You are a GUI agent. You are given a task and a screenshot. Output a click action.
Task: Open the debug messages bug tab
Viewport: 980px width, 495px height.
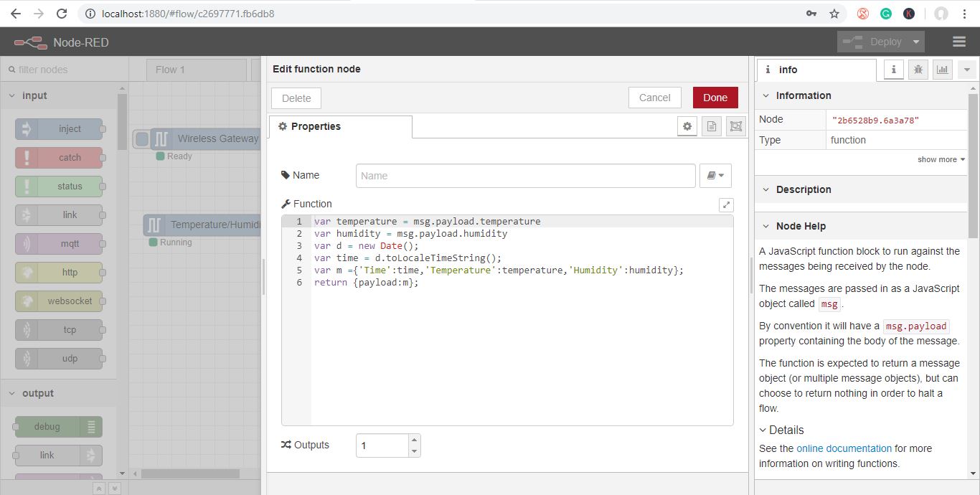point(918,70)
